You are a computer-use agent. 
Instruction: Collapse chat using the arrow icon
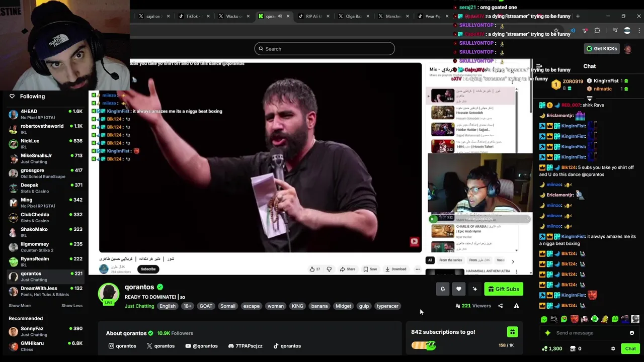tap(539, 66)
